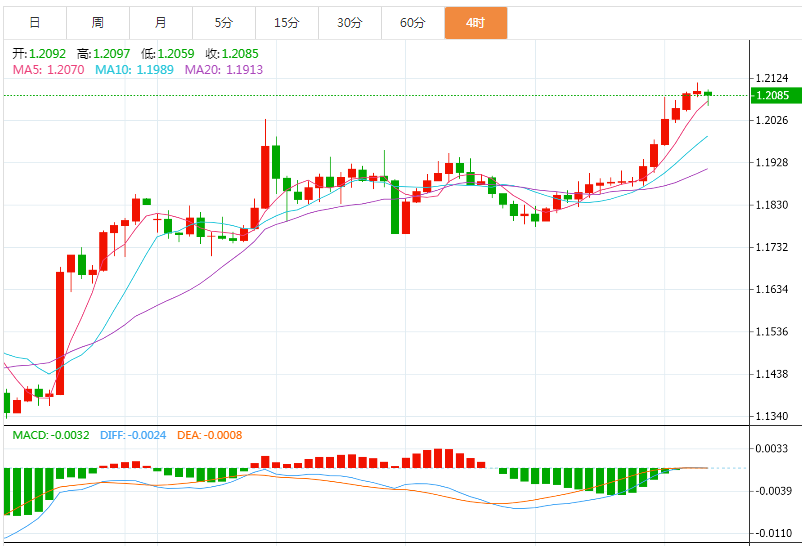Click the 1.1928 price axis label
802x546 pixels.
772,163
